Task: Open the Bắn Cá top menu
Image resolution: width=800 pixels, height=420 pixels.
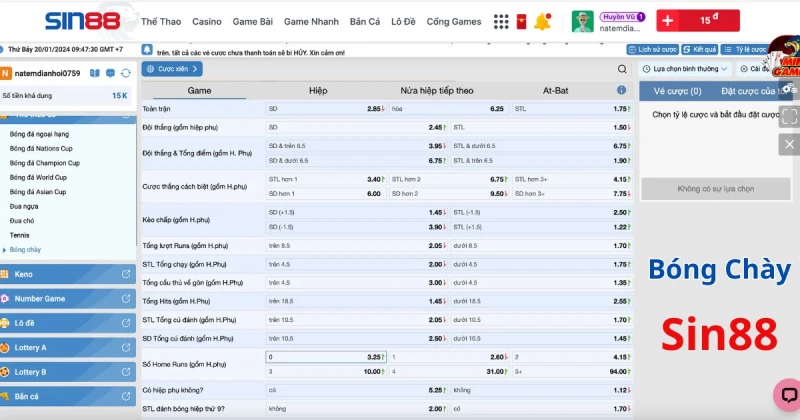Action: 365,21
